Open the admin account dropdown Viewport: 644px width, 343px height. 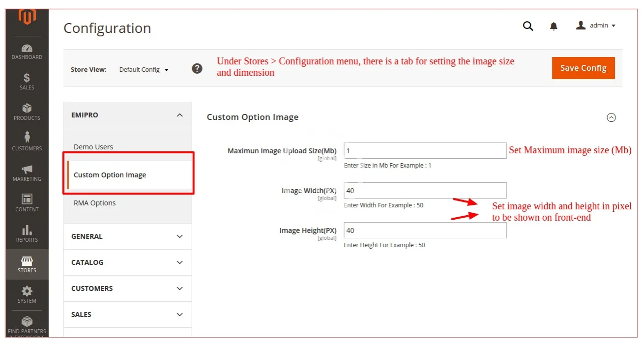pos(596,26)
